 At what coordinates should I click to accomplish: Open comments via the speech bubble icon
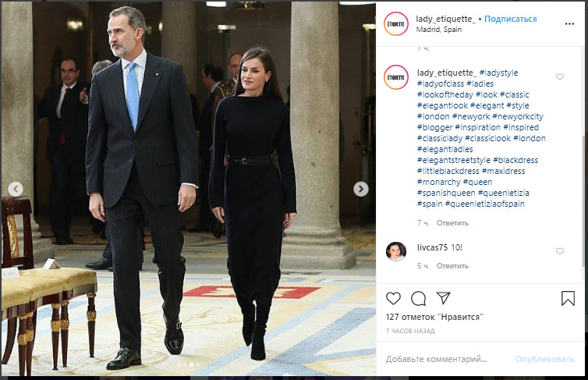coord(418,299)
